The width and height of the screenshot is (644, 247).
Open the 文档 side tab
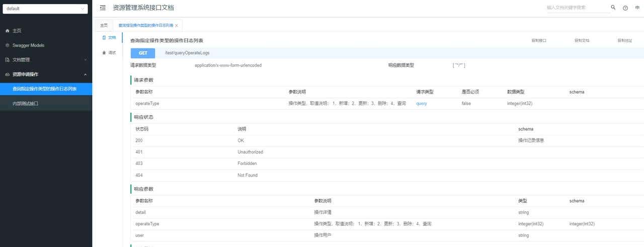tap(109, 38)
